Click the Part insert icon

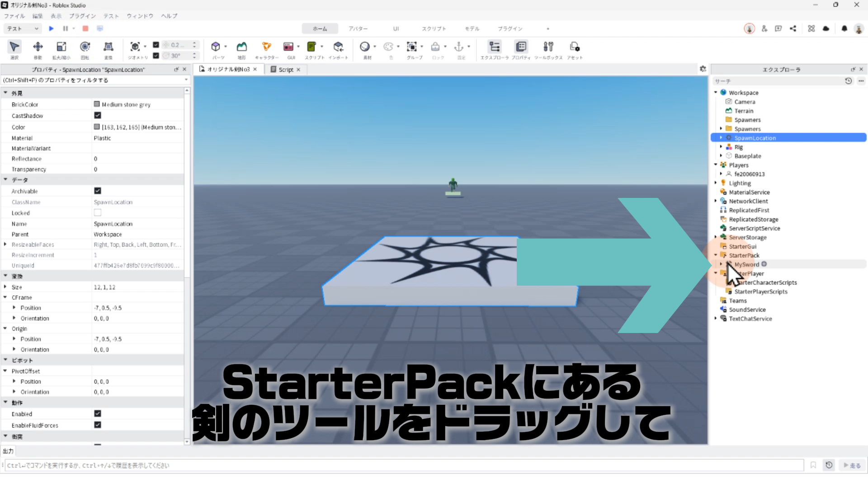click(216, 47)
